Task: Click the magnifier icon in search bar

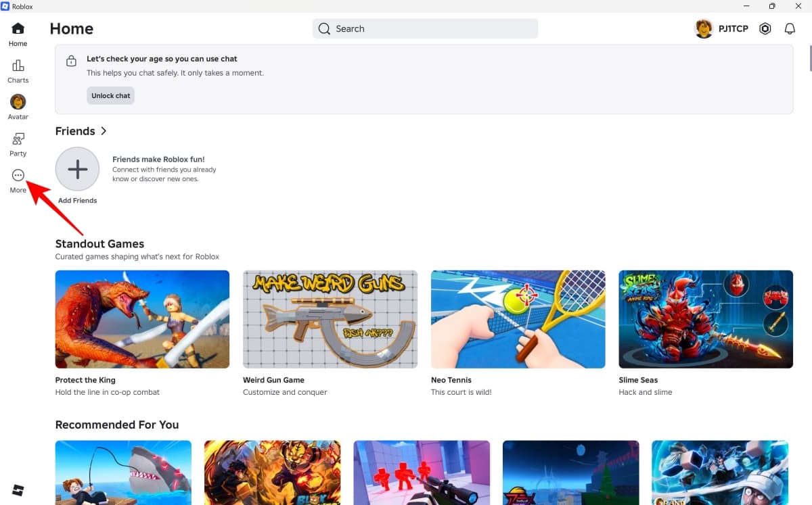Action: tap(324, 28)
